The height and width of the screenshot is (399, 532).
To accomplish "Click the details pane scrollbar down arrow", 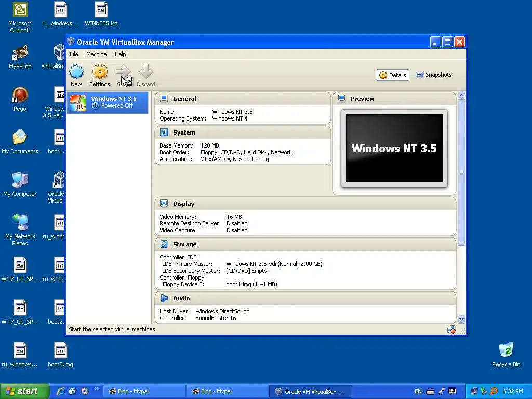I will coord(461,319).
